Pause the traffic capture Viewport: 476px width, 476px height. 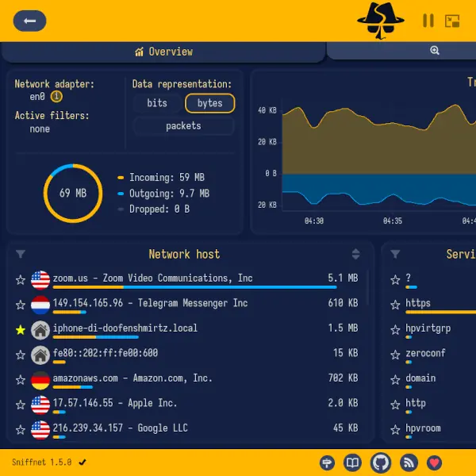(428, 21)
